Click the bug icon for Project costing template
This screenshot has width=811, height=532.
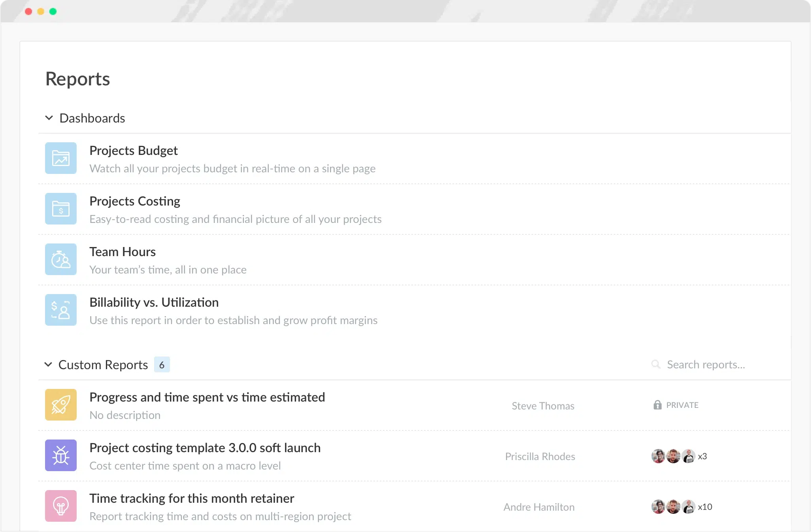(61, 455)
